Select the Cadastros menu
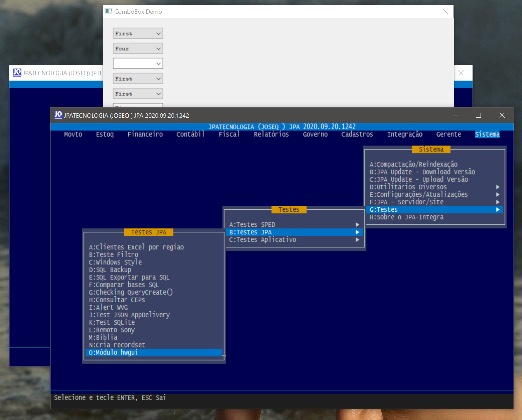Viewport: 522px width, 420px height. pyautogui.click(x=357, y=134)
